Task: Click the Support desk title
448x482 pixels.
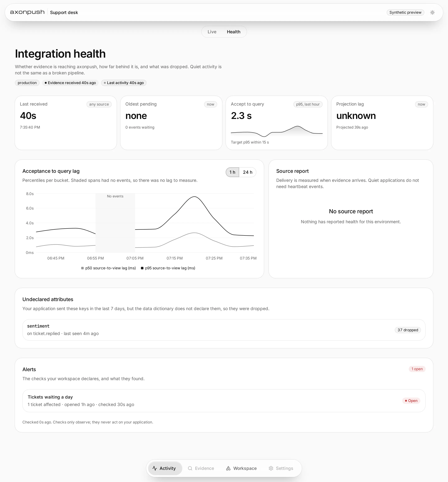Action: tap(64, 12)
